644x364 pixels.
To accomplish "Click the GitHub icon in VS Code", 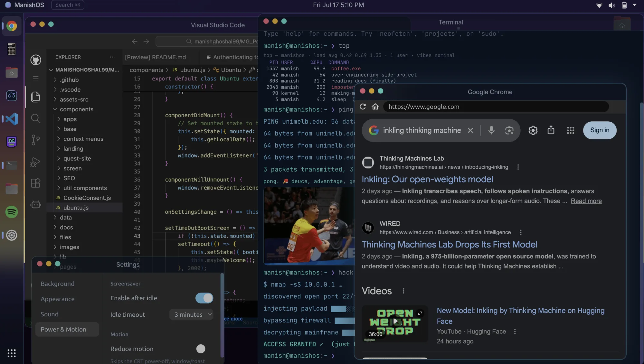I will tap(35, 60).
